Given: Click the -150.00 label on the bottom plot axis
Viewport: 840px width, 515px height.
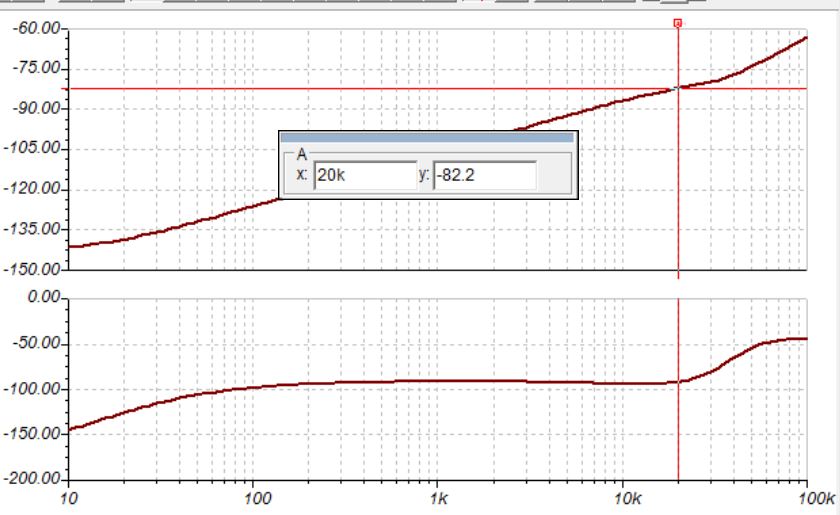Looking at the screenshot, I should click(32, 433).
